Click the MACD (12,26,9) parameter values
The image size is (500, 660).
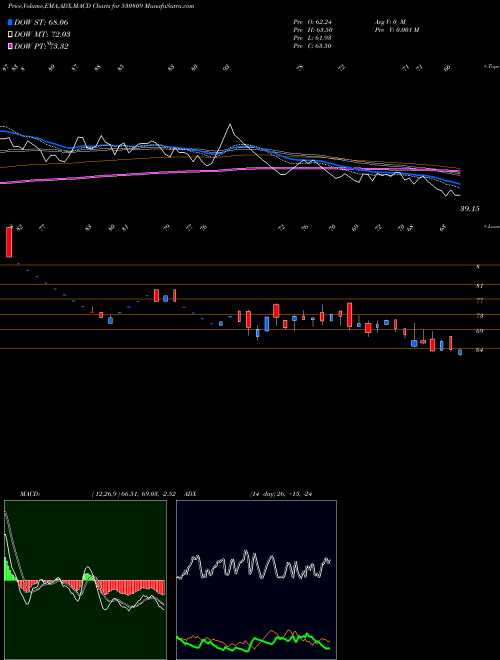click(133, 494)
